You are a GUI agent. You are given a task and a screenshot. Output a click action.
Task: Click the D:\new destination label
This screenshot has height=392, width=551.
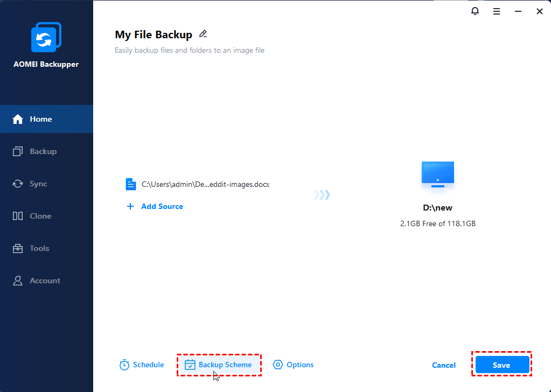pyautogui.click(x=437, y=208)
